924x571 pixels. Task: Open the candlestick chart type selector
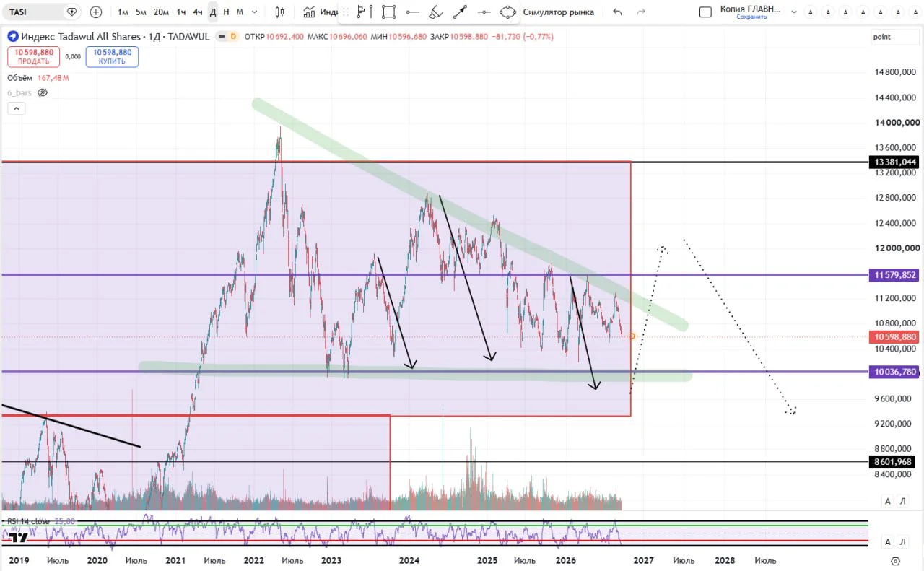[x=280, y=12]
